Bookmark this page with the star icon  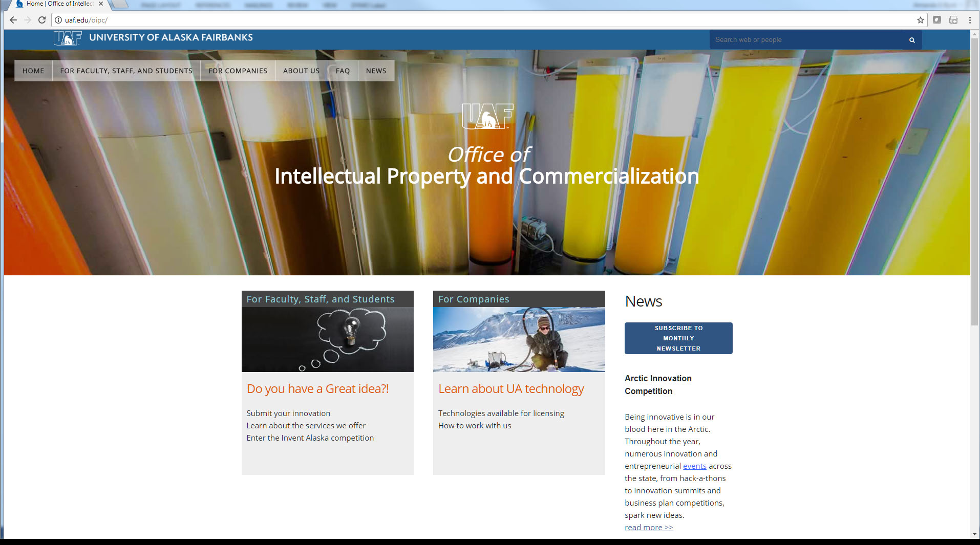[x=920, y=20]
